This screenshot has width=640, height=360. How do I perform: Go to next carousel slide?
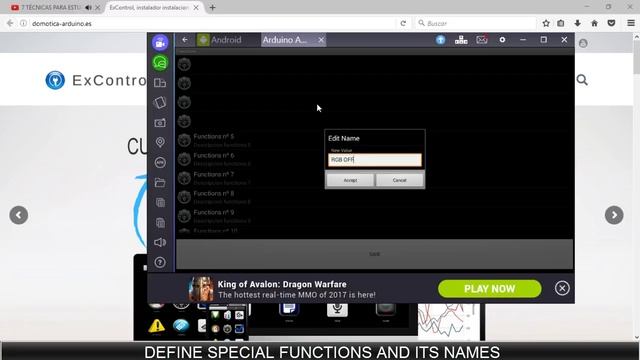point(614,215)
